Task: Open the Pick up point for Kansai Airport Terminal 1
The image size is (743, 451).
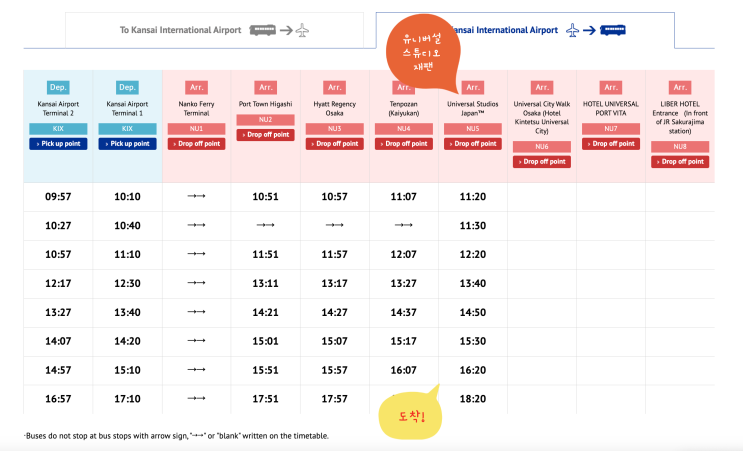Action: pos(127,144)
